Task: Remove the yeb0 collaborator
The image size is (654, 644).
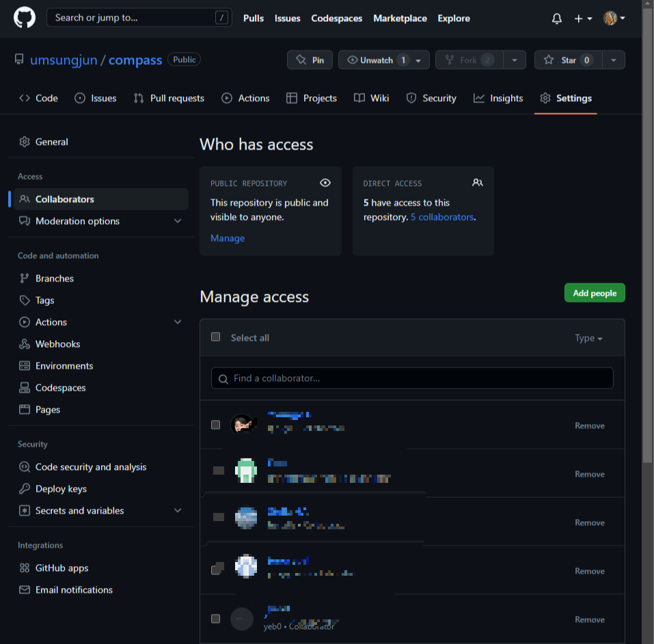Action: click(x=589, y=619)
